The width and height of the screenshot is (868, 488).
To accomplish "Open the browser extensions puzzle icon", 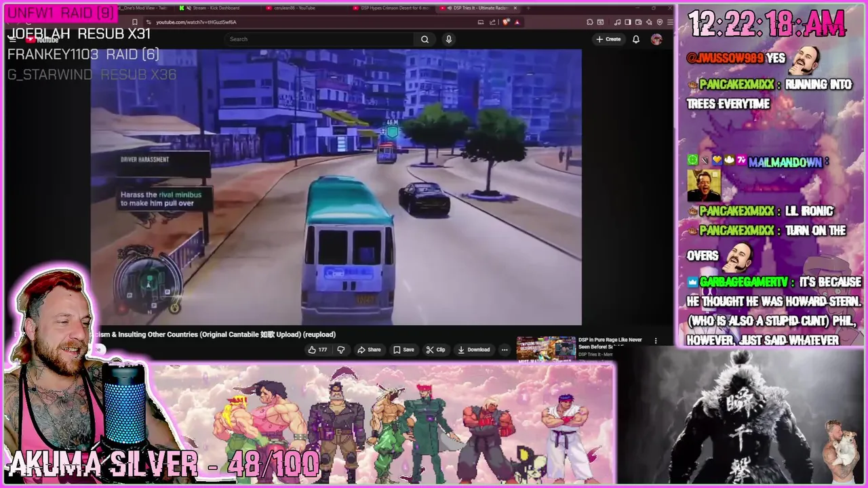I will tap(590, 22).
